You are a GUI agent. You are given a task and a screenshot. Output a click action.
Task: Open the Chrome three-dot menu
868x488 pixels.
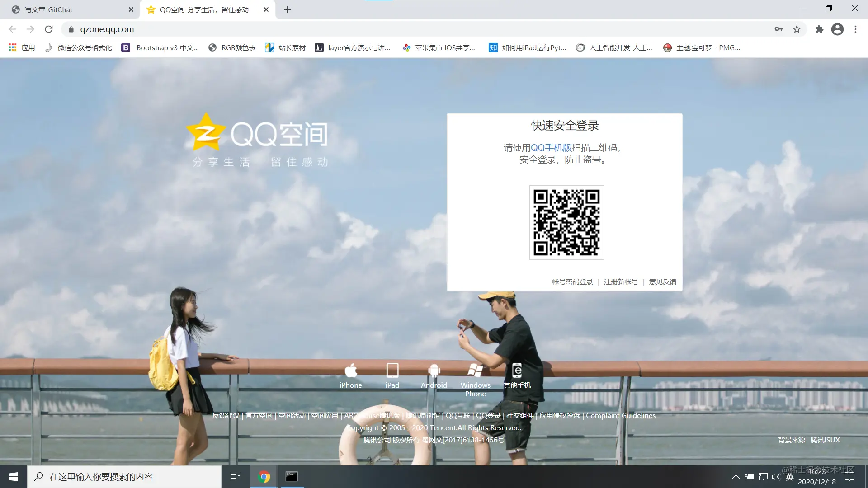coord(855,29)
